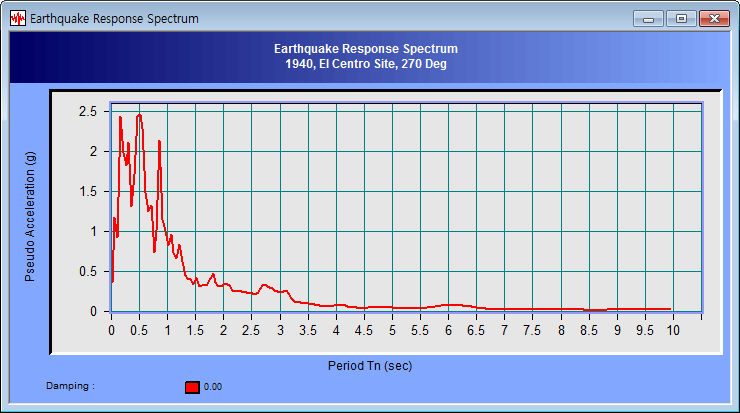The image size is (740, 413).
Task: Click the curve spike just under 1 sec
Action: 159,141
